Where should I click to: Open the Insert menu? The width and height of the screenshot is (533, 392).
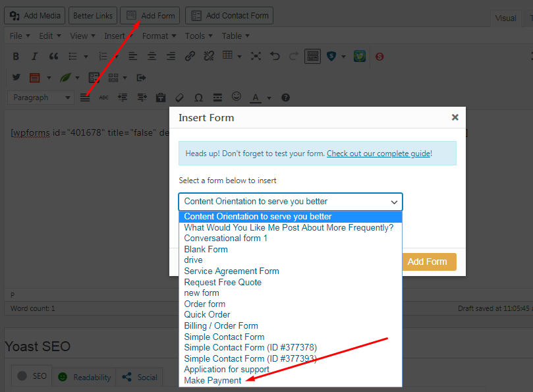pyautogui.click(x=119, y=36)
